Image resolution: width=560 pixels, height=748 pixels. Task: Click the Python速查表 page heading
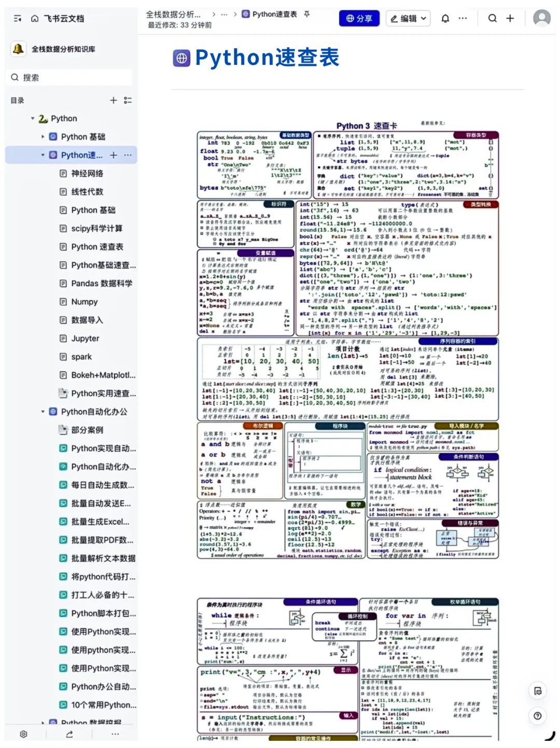[267, 58]
